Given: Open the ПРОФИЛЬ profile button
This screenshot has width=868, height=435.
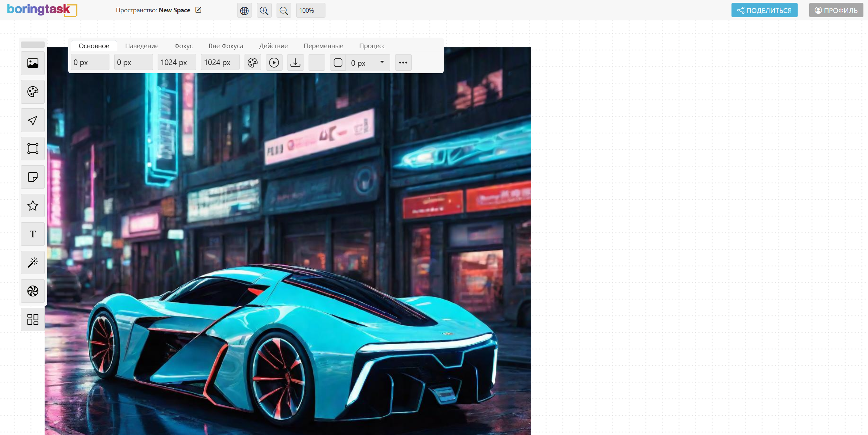Looking at the screenshot, I should (x=836, y=10).
